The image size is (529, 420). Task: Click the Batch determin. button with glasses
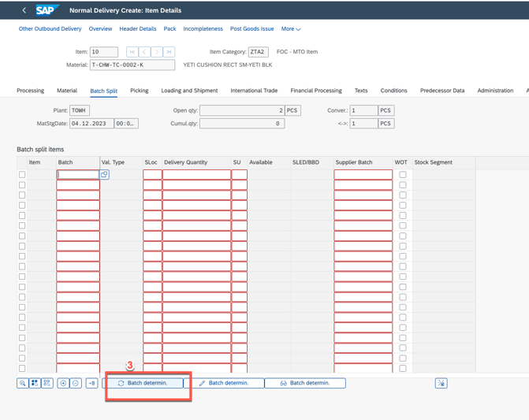[305, 383]
